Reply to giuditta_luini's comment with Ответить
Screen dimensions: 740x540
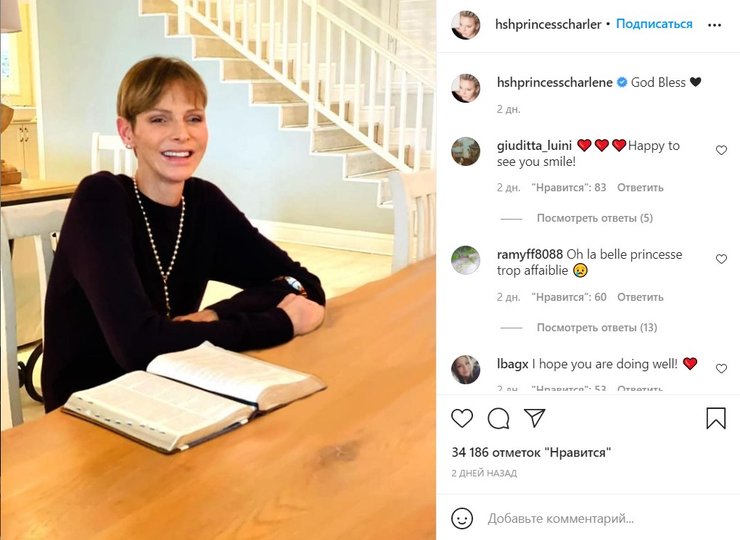coord(640,187)
